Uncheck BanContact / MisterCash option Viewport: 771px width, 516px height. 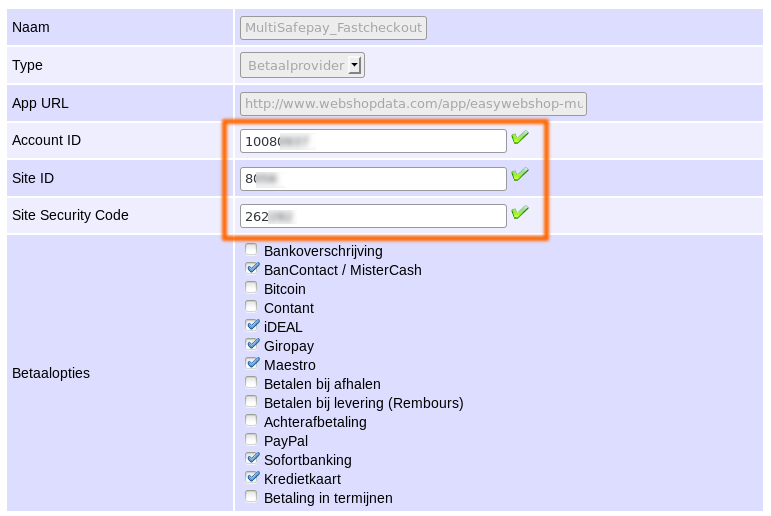coord(252,268)
